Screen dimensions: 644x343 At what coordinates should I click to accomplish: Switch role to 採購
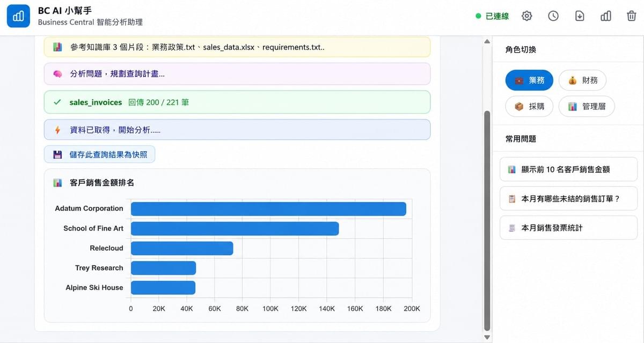pos(529,107)
